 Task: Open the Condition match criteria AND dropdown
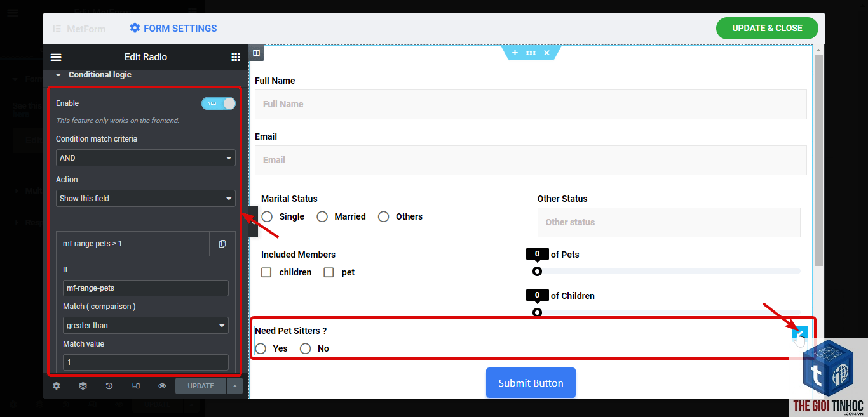click(146, 158)
